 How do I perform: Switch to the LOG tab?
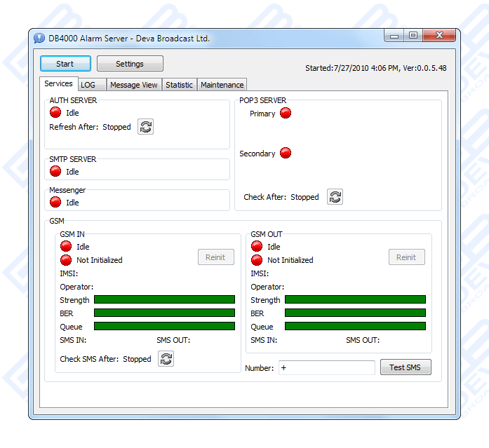coord(88,85)
